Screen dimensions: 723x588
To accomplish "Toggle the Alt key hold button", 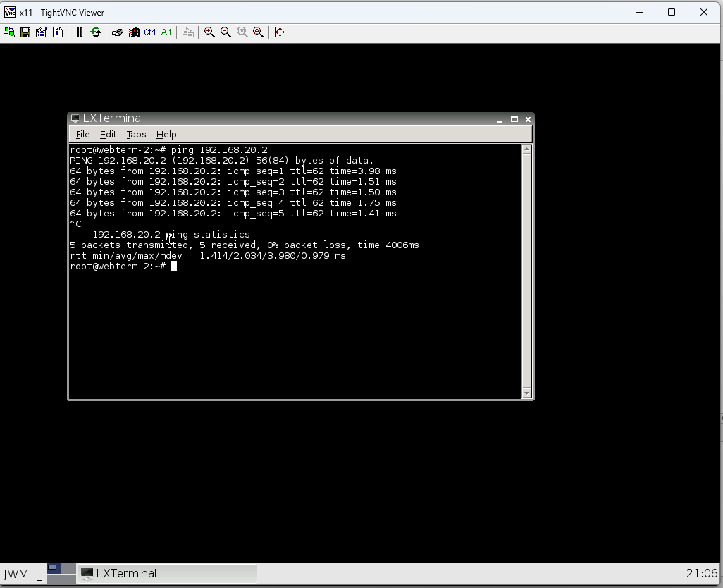I will click(x=166, y=32).
